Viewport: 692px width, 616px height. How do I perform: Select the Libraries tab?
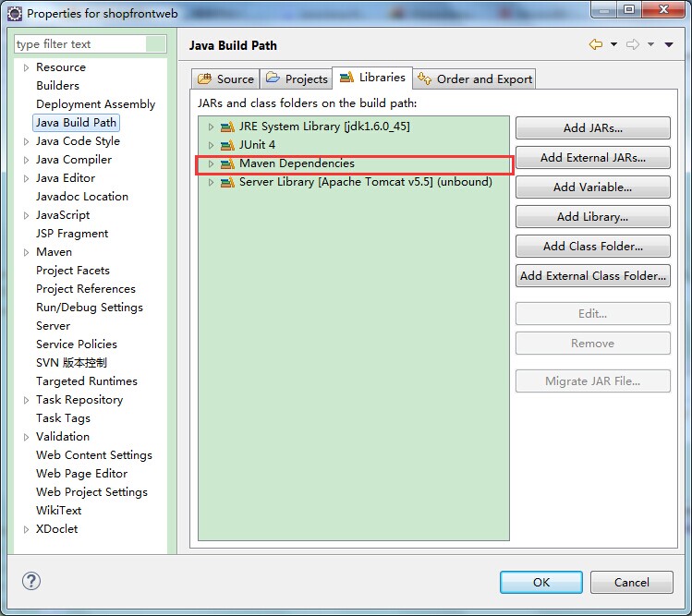coord(372,78)
